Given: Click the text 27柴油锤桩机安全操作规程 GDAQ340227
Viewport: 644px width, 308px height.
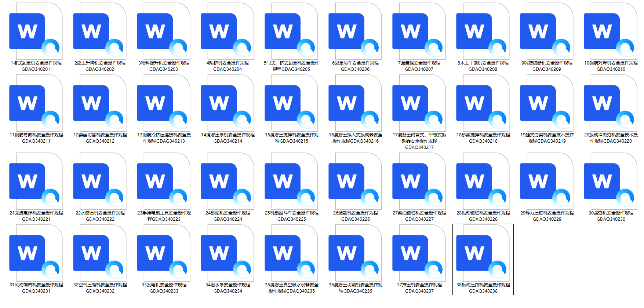Looking at the screenshot, I should (x=419, y=216).
